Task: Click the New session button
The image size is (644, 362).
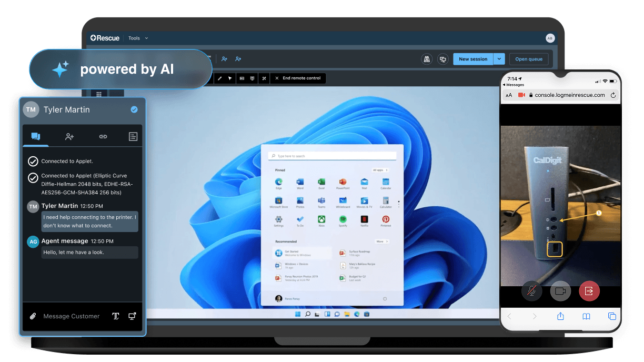Action: 473,59
